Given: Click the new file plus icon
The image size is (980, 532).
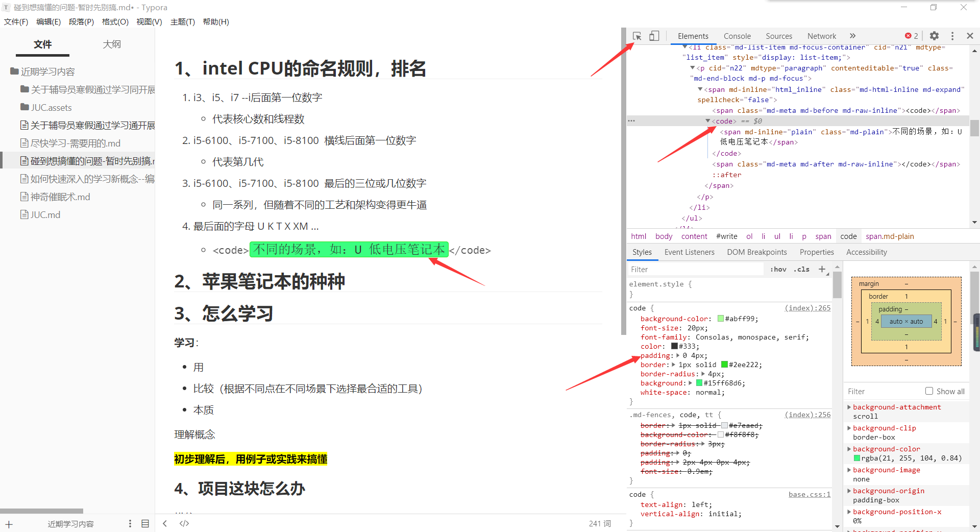Looking at the screenshot, I should click(10, 523).
